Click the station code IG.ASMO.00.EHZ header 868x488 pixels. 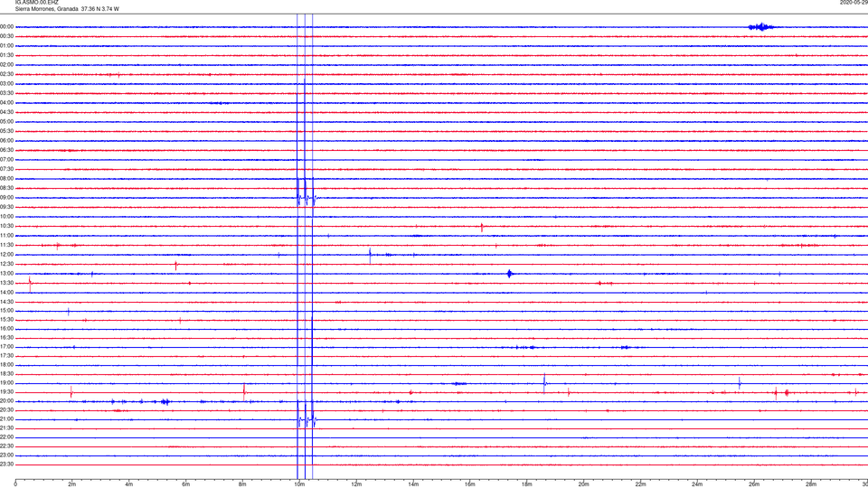(36, 2)
